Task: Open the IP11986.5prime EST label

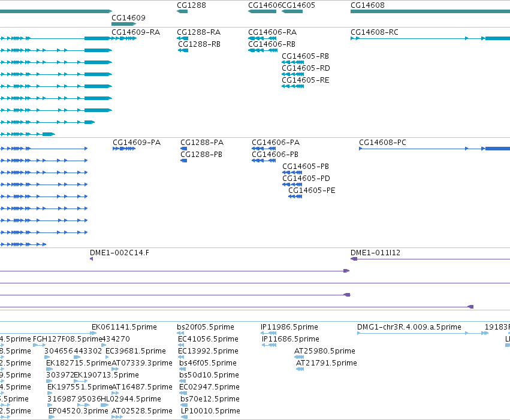Action: pos(289,327)
